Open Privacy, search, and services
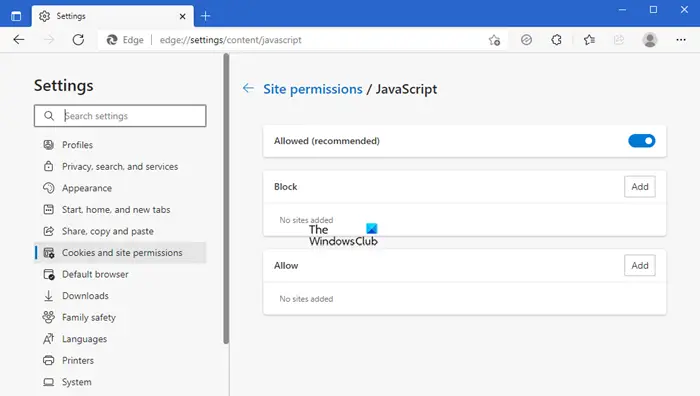 tap(120, 167)
